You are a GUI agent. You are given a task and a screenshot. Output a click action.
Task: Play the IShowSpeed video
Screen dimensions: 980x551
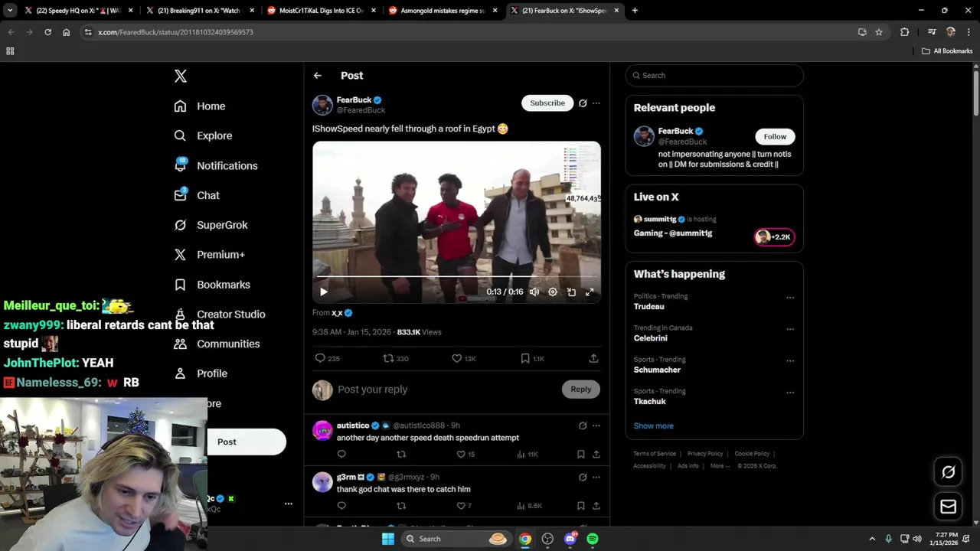(323, 292)
